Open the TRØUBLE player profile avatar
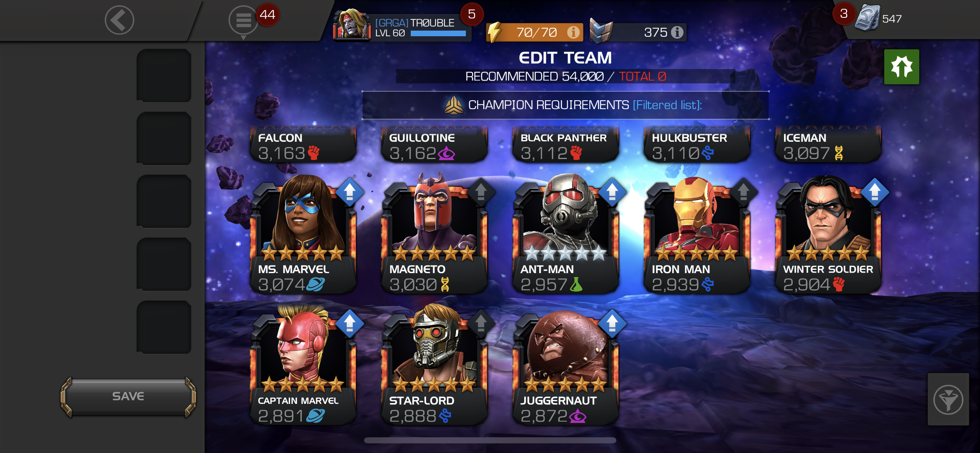980x453 pixels. [x=352, y=24]
